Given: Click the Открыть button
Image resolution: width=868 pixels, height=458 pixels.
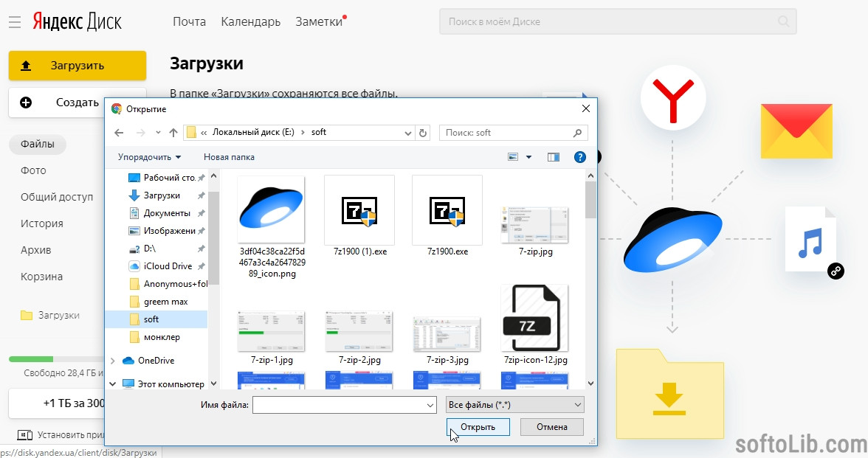Looking at the screenshot, I should 478,427.
